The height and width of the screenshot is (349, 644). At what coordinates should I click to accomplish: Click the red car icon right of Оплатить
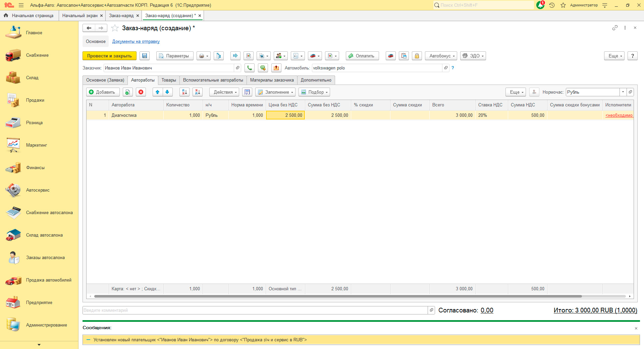pyautogui.click(x=391, y=56)
